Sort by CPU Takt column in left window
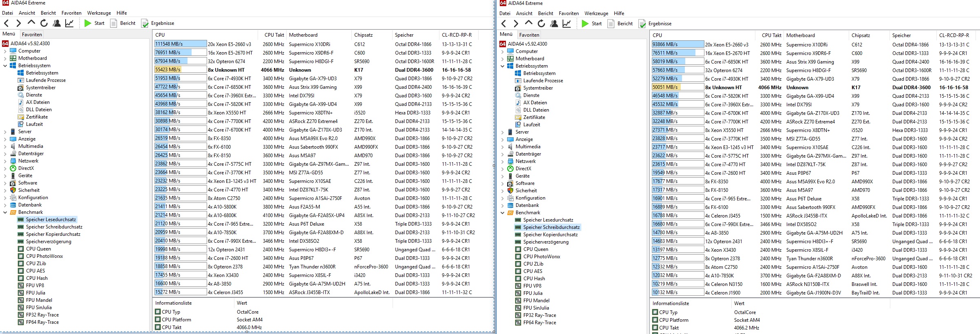The image size is (980, 334). tap(274, 35)
